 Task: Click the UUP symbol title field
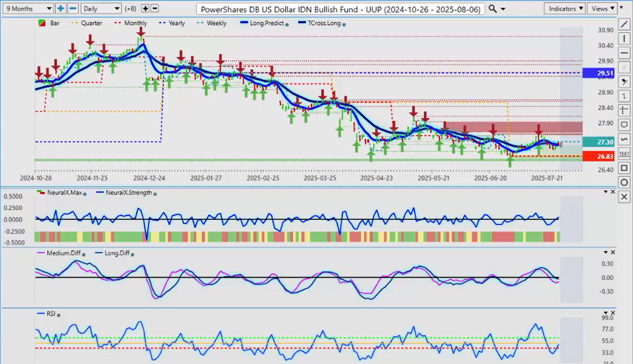pyautogui.click(x=340, y=9)
